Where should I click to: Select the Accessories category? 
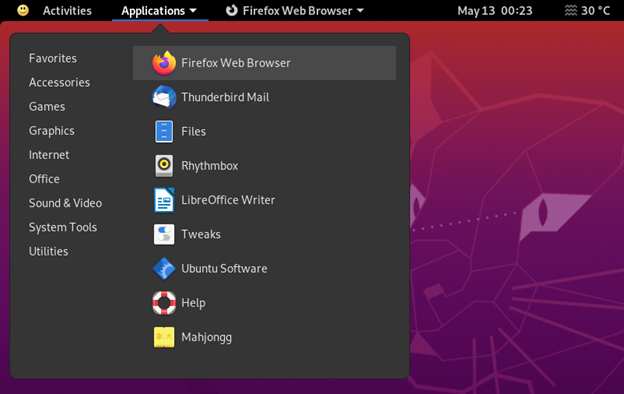[59, 82]
